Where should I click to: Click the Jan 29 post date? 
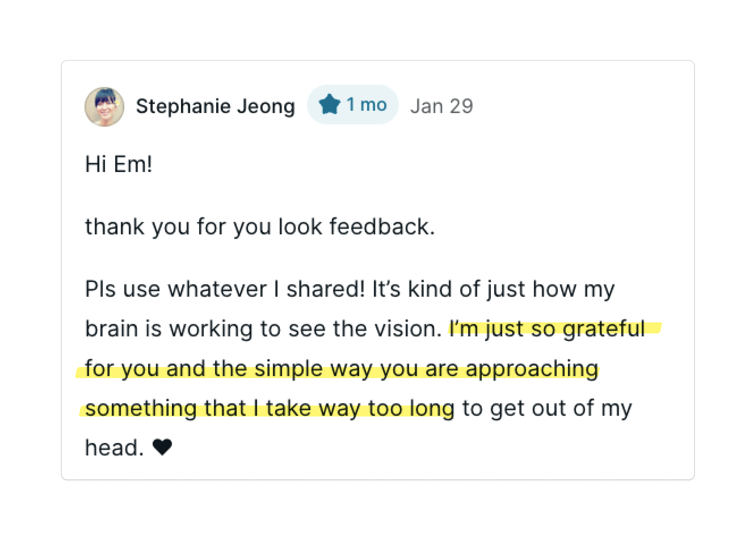point(441,106)
